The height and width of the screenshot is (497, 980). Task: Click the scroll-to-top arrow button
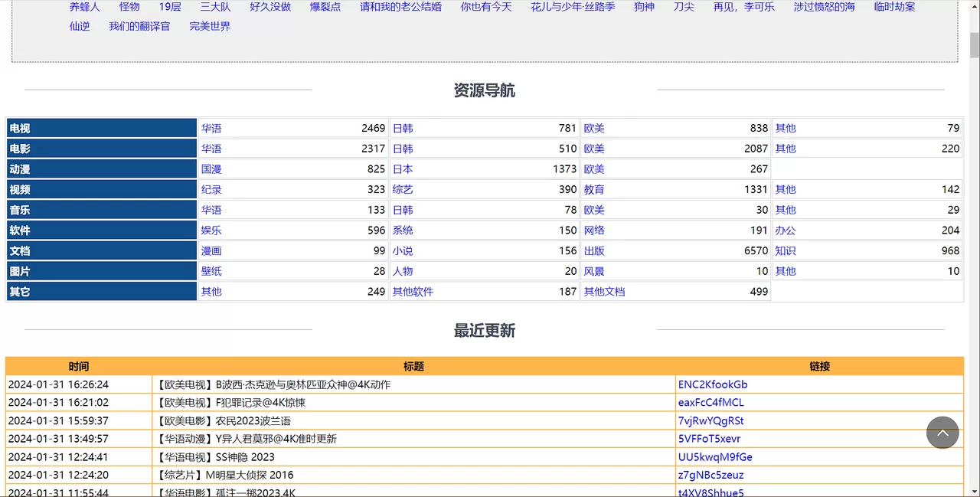click(942, 432)
